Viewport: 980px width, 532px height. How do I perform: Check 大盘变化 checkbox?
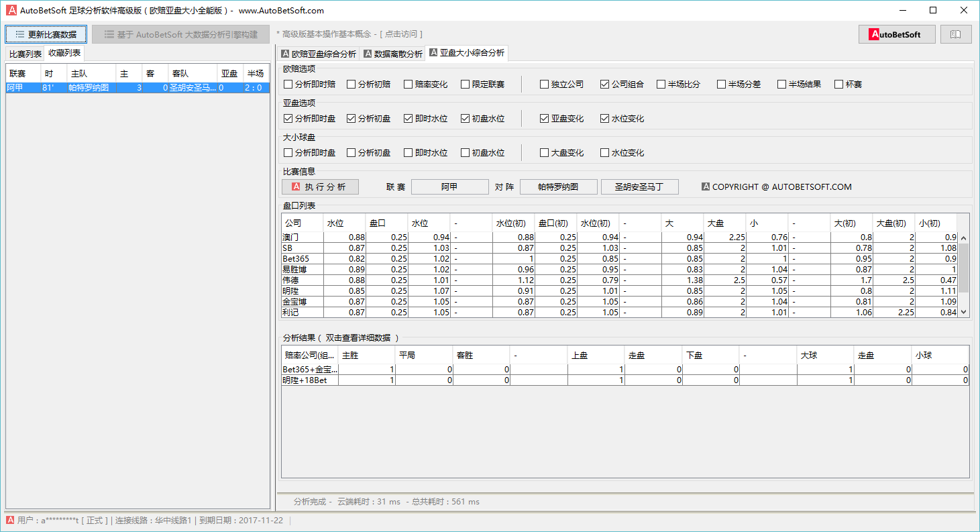(x=544, y=153)
